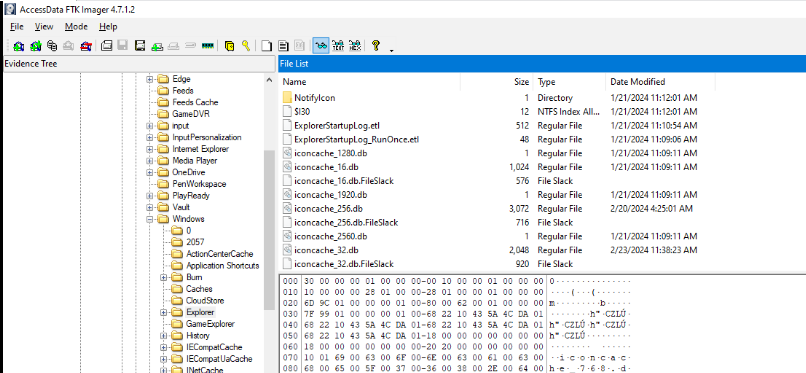This screenshot has height=373, width=806.
Task: Click the iconcache_2560.db file icon
Action: (287, 236)
